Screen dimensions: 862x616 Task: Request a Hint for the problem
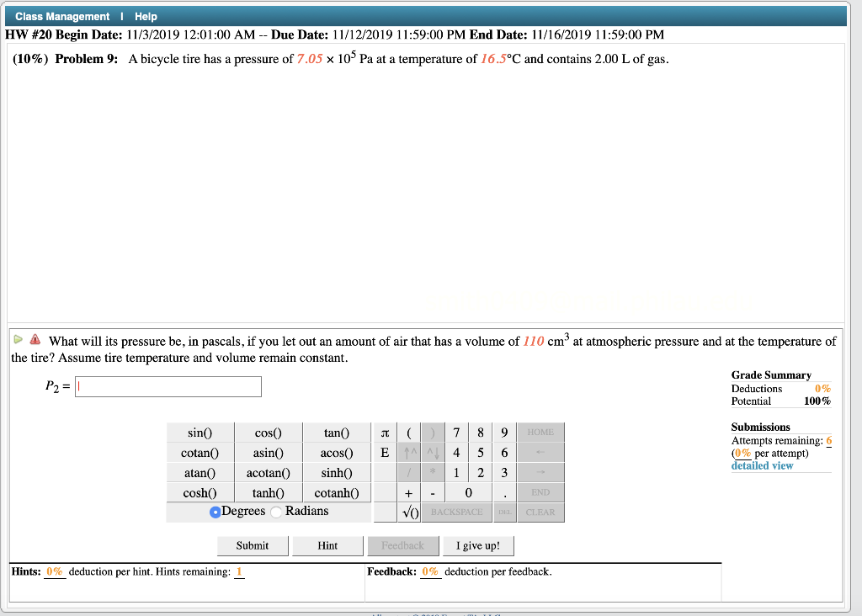[327, 545]
